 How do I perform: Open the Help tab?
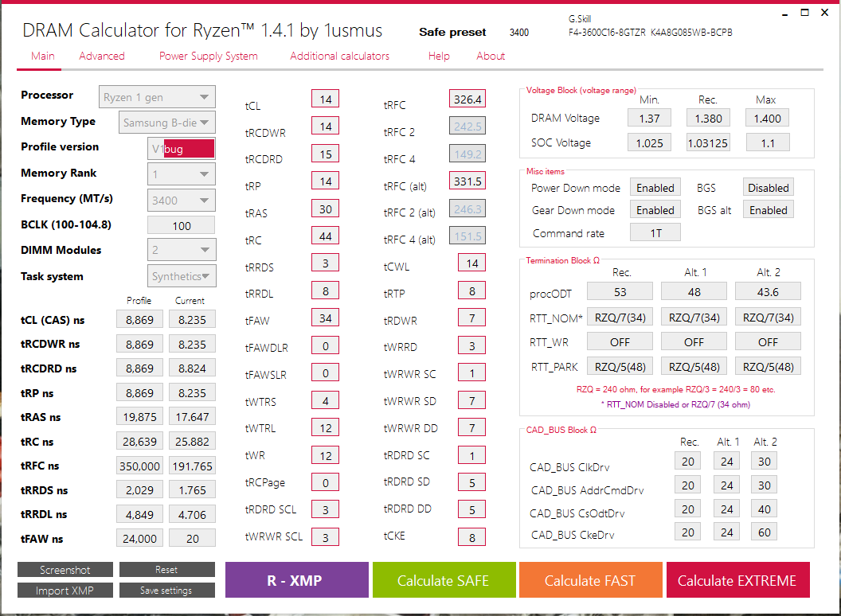pyautogui.click(x=439, y=56)
